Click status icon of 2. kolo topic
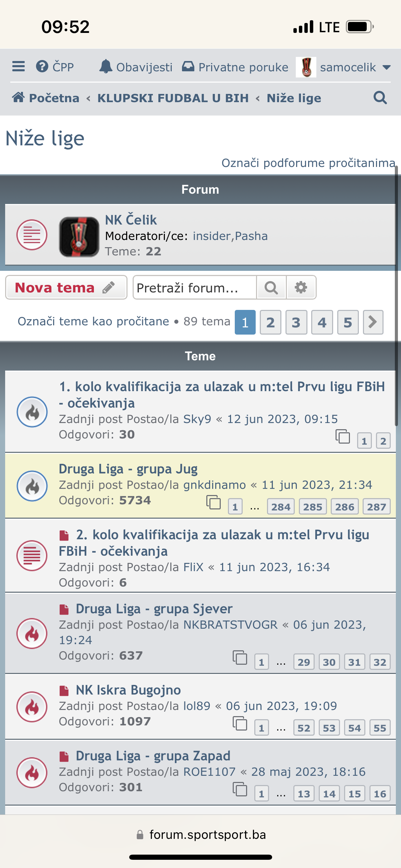 point(32,556)
